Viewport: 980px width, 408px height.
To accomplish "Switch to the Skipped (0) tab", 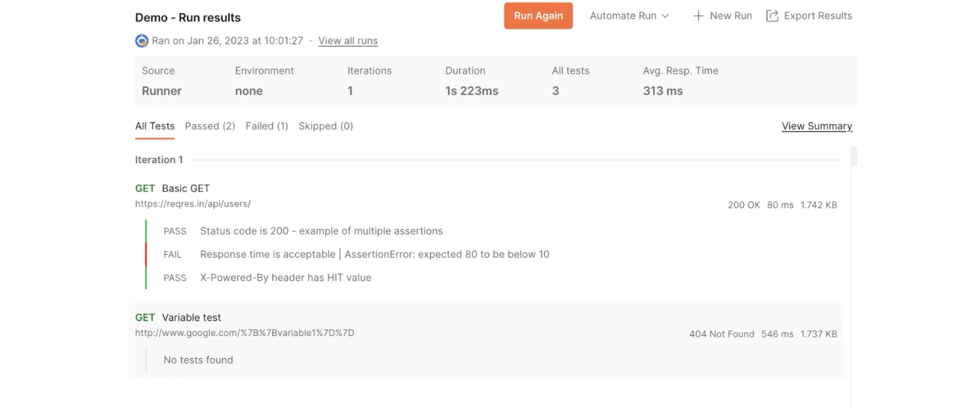I will point(325,126).
